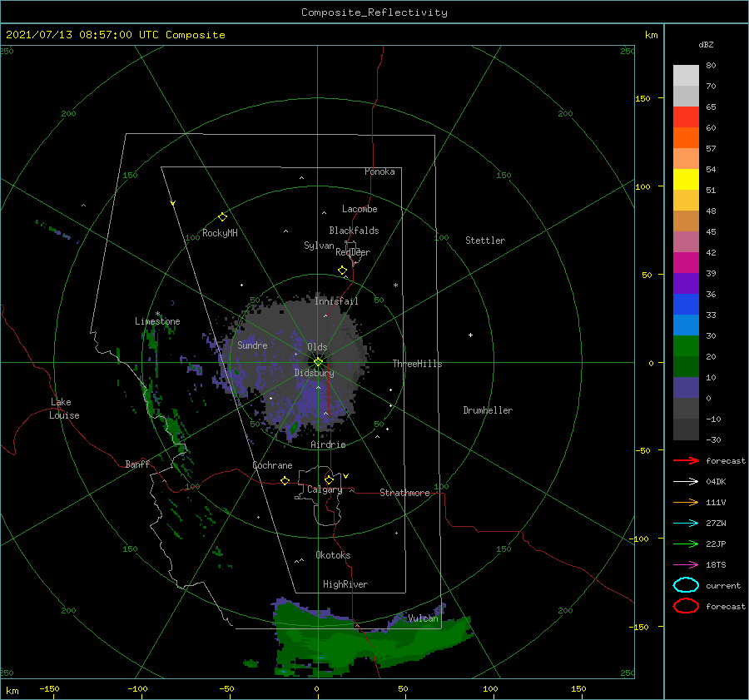
Task: Click the Composite_Reflectivity title
Action: pyautogui.click(x=374, y=12)
